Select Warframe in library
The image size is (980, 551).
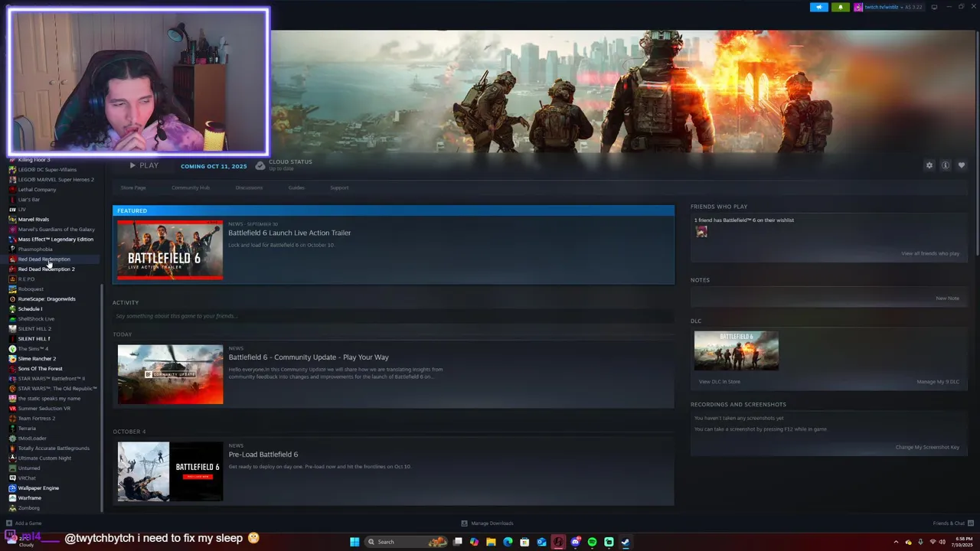[x=30, y=498]
